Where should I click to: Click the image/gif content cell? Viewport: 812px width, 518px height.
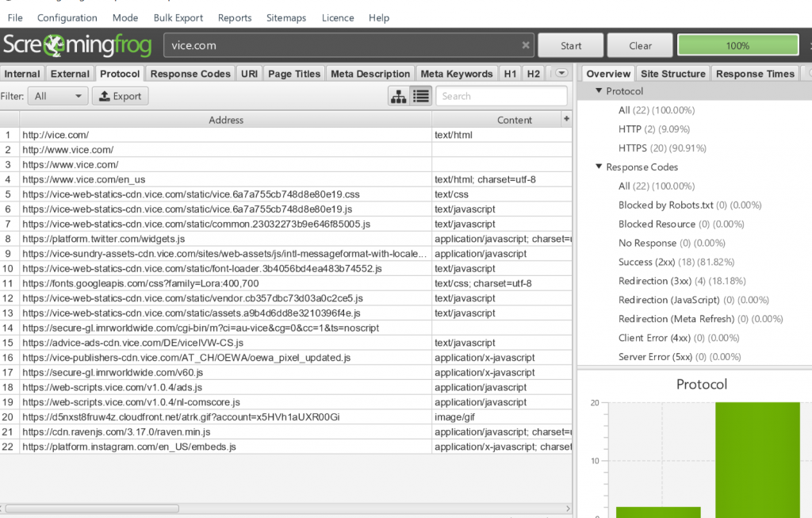tap(502, 417)
